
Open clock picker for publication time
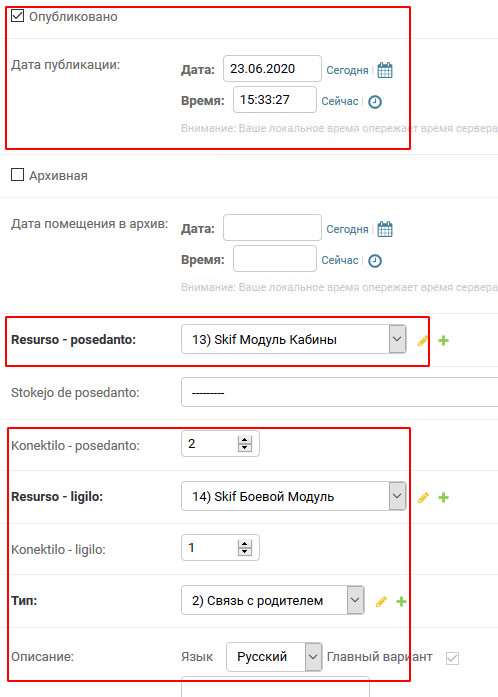pyautogui.click(x=375, y=102)
